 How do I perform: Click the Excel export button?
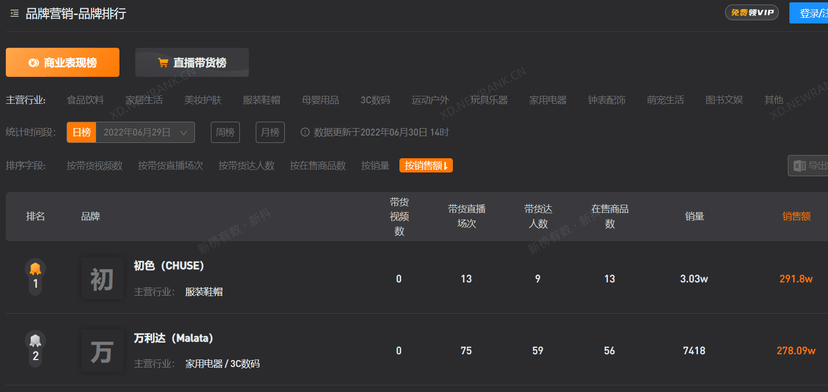808,166
